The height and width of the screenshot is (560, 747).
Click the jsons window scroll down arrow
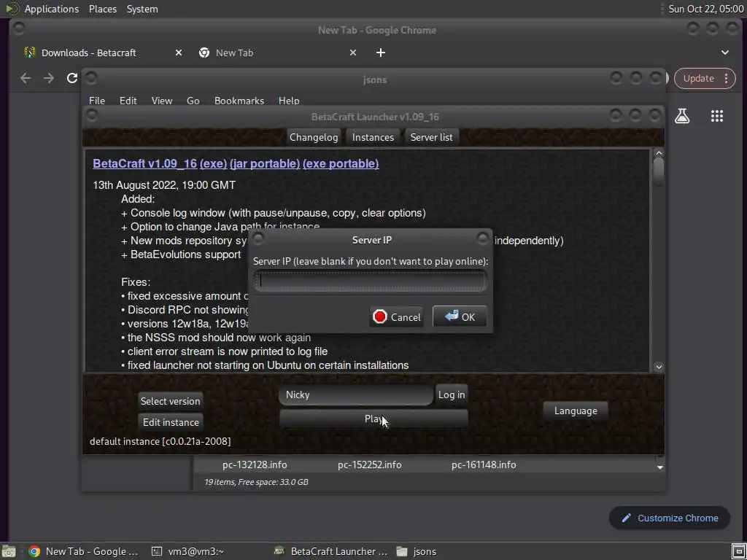[659, 467]
